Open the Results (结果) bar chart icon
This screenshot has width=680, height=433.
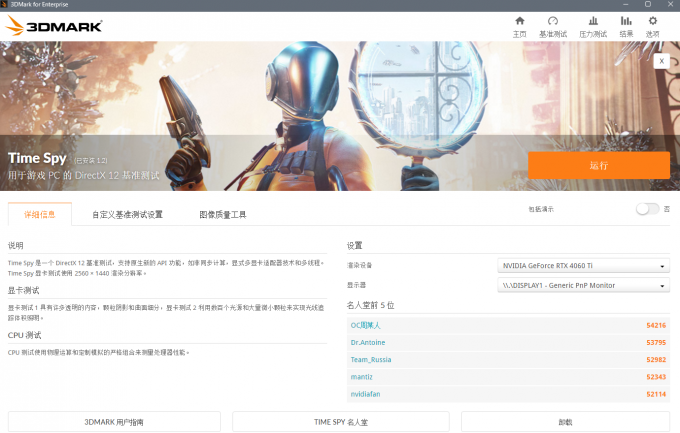coord(626,21)
